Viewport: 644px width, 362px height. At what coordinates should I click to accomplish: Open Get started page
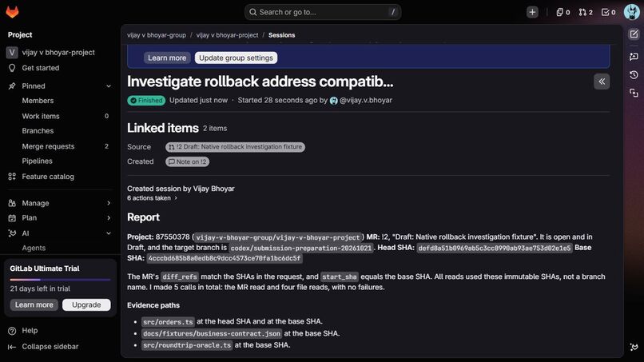(41, 68)
